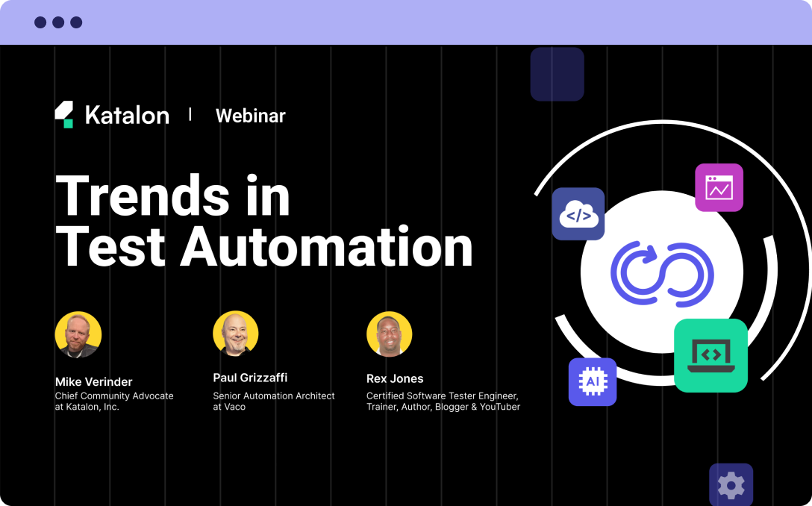Click Paul Grizzaffi's avatar photo
This screenshot has height=506, width=812.
236,334
